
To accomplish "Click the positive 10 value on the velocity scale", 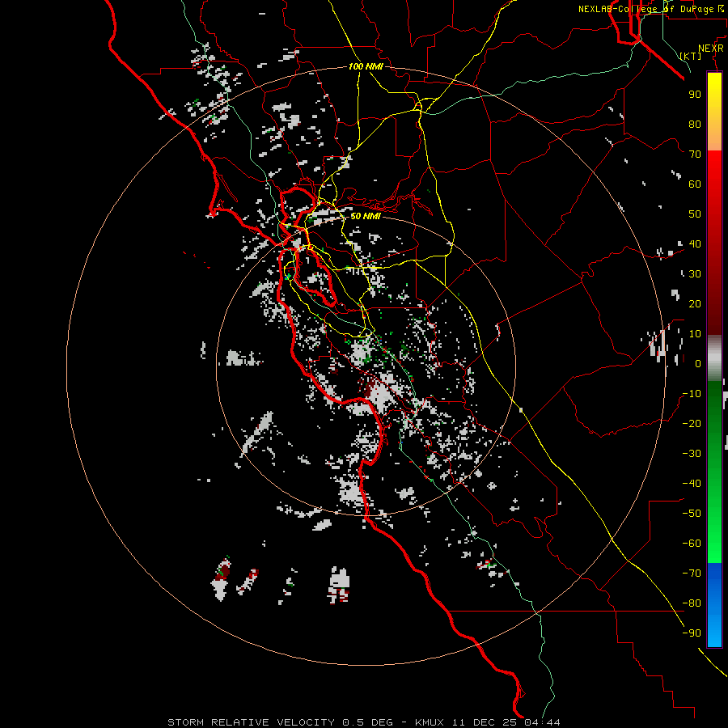I will pyautogui.click(x=695, y=334).
